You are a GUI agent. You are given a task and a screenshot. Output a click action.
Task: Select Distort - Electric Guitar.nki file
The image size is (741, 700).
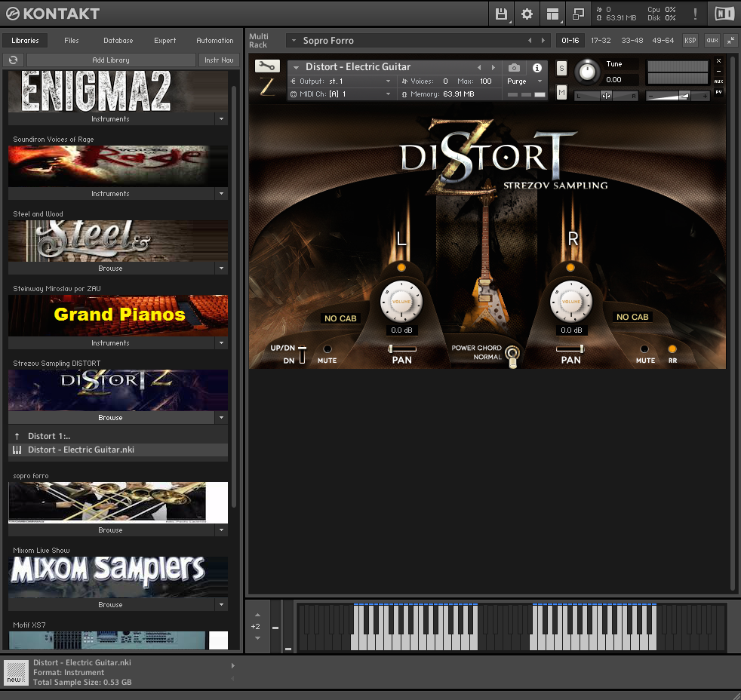(x=118, y=450)
